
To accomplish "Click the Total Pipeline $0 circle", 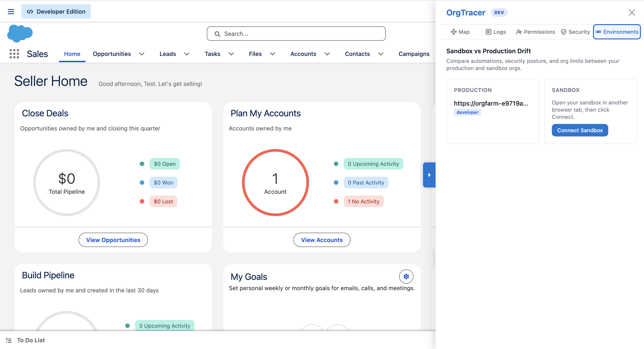I will (66, 182).
